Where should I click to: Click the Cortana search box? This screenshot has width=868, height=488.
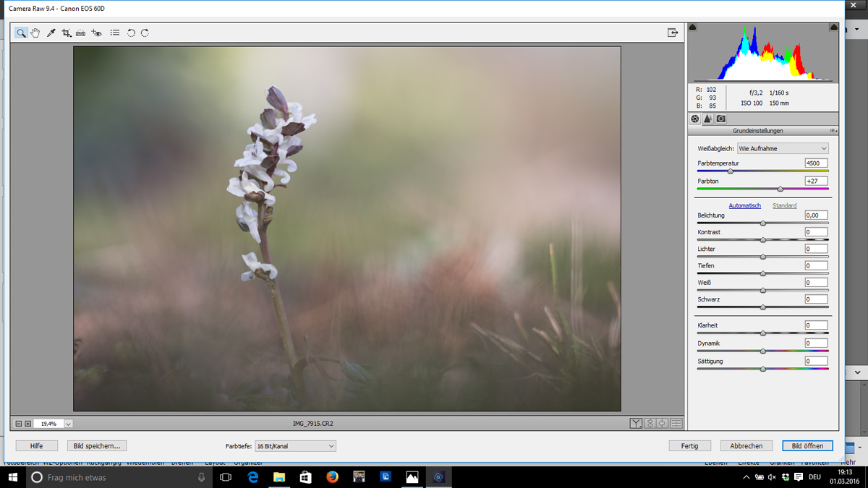(119, 477)
